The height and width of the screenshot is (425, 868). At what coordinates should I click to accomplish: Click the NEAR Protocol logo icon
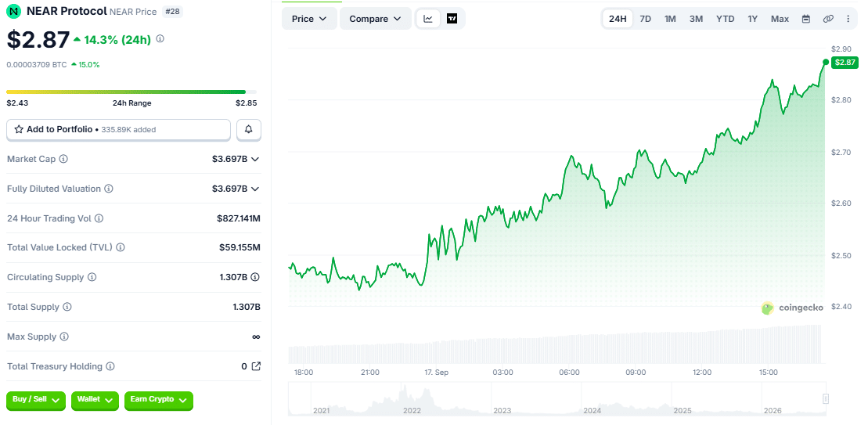click(x=14, y=11)
